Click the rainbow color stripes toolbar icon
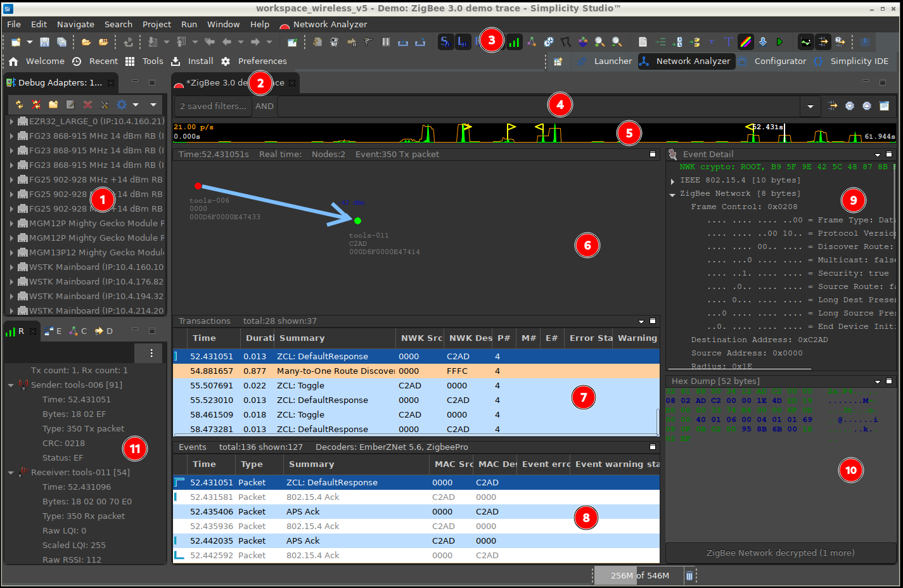This screenshot has height=588, width=903. [x=746, y=42]
